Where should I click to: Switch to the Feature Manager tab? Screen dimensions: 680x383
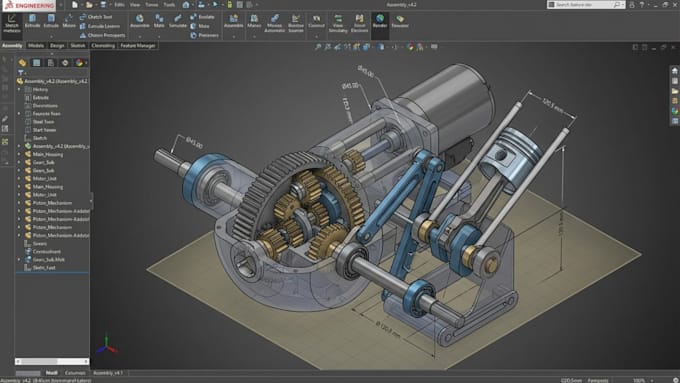coord(137,46)
